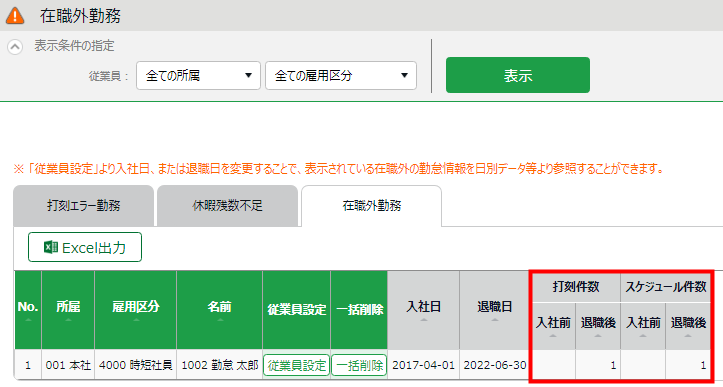The image size is (723, 387).
Task: Click the orange warning triangle icon
Action: click(15, 15)
